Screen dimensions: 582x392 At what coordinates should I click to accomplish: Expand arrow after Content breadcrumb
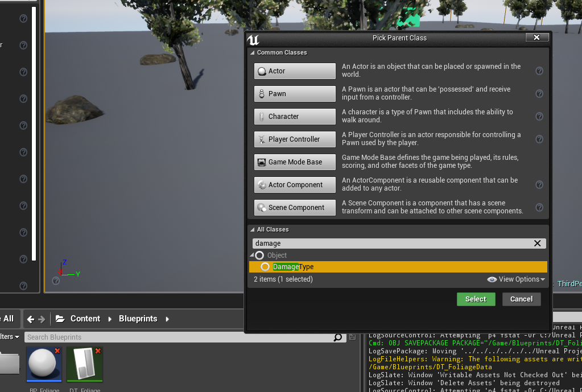pos(110,319)
